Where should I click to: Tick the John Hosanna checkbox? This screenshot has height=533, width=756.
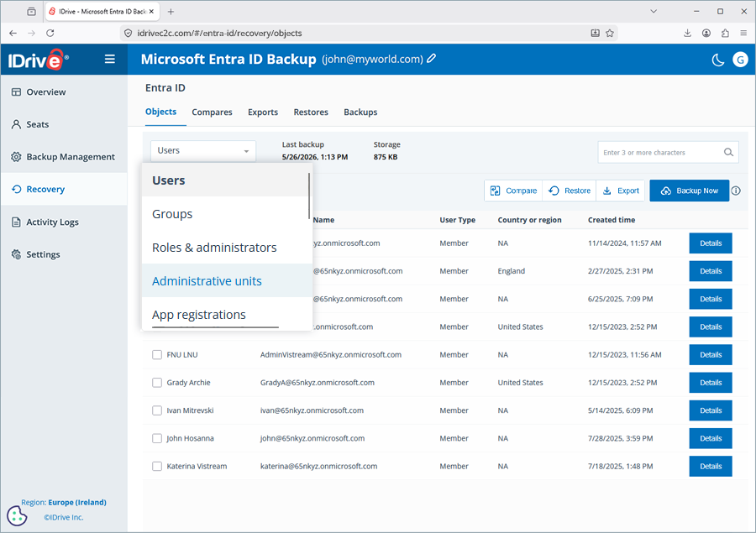click(157, 438)
